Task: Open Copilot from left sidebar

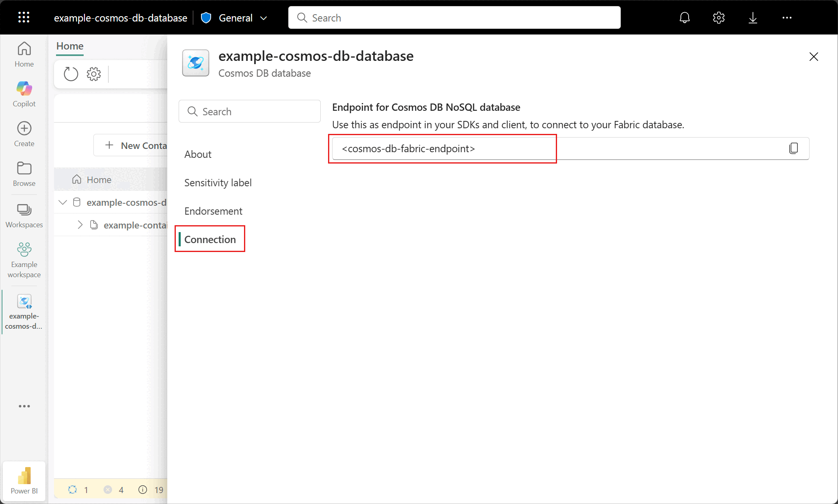Action: (x=24, y=94)
